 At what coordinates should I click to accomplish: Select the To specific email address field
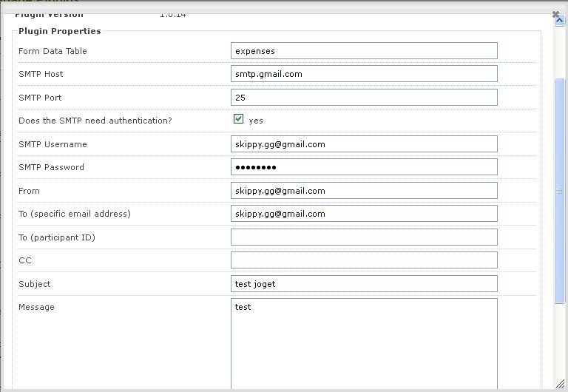(x=364, y=214)
